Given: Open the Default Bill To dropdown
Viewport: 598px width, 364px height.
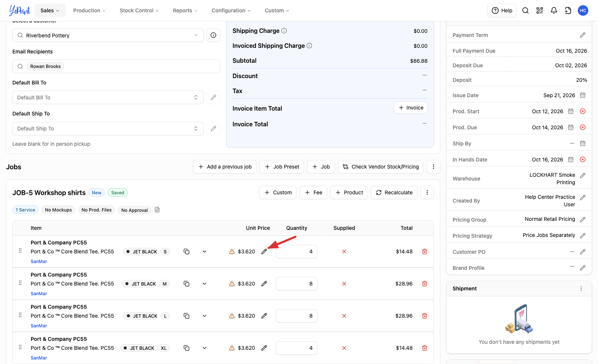Looking at the screenshot, I should 108,98.
